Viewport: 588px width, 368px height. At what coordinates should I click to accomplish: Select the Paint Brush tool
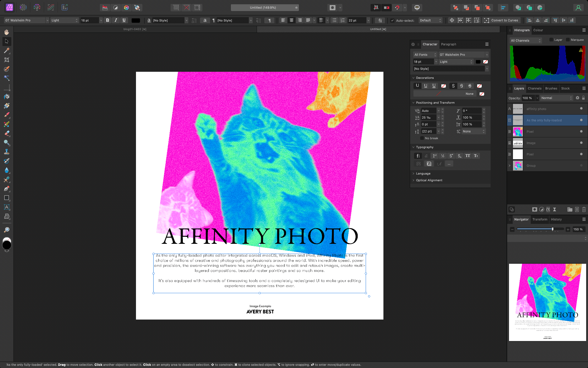(x=6, y=115)
